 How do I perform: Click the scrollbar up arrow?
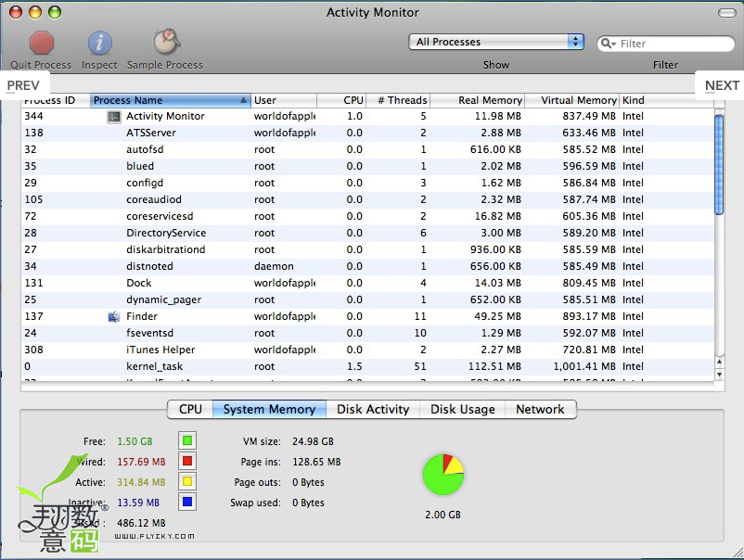[719, 362]
